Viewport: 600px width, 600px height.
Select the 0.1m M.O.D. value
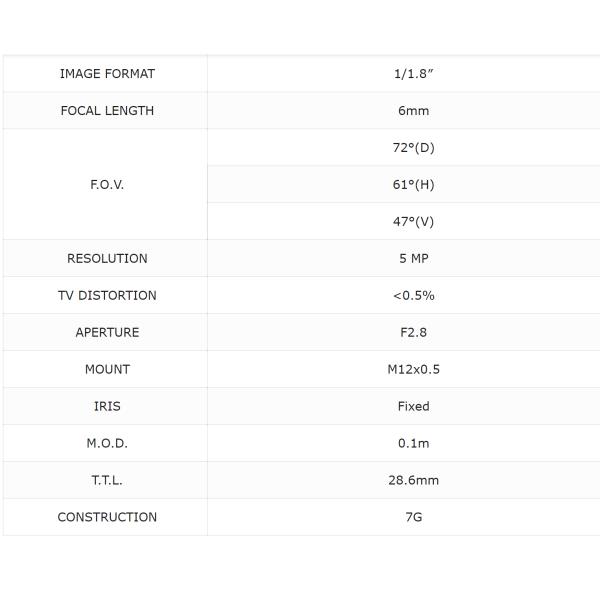pyautogui.click(x=413, y=444)
